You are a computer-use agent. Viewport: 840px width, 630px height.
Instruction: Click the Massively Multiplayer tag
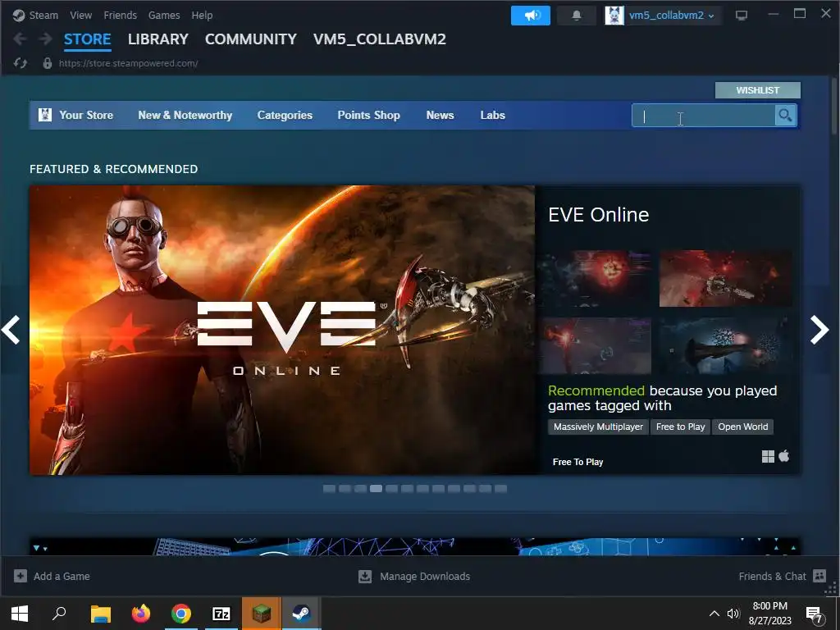pos(598,427)
